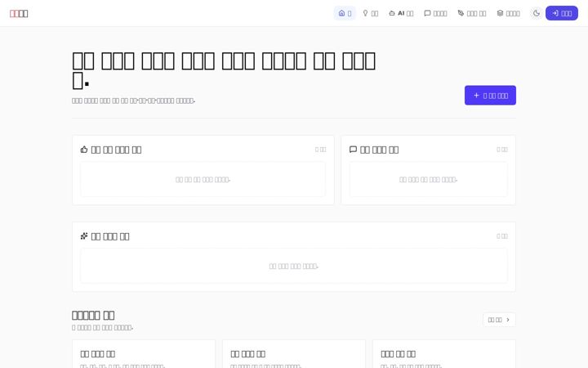Click the thumbs-up icon in the card header
Image resolution: width=588 pixels, height=368 pixels.
84,150
